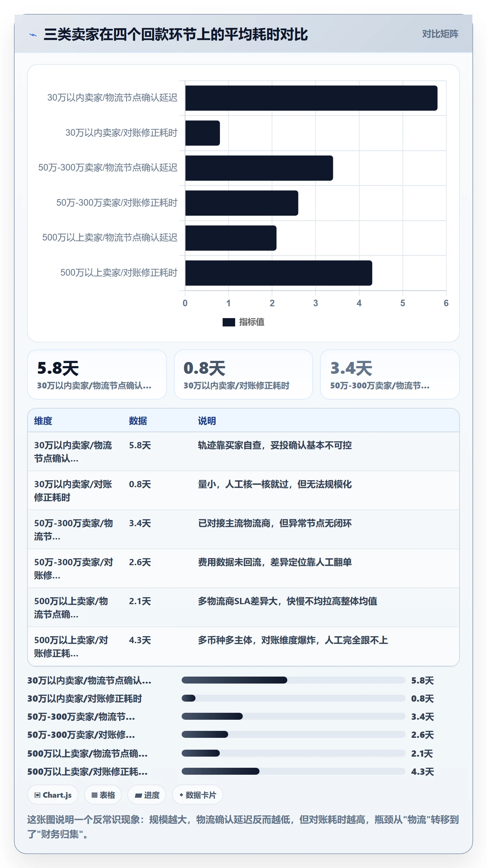Click the 2.6天 progress bar
The image size is (487, 868).
pos(294,734)
